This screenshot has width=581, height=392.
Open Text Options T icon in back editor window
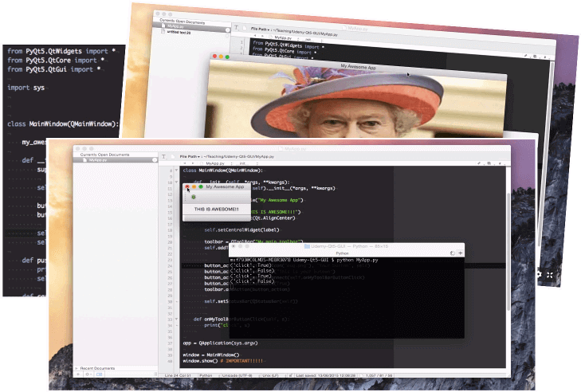pos(236,27)
